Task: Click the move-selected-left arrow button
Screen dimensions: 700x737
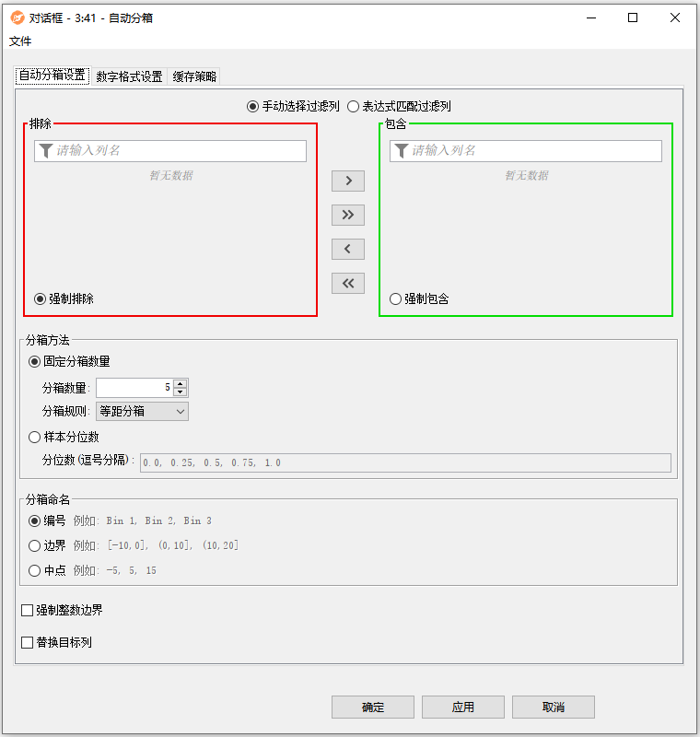Action: tap(347, 249)
